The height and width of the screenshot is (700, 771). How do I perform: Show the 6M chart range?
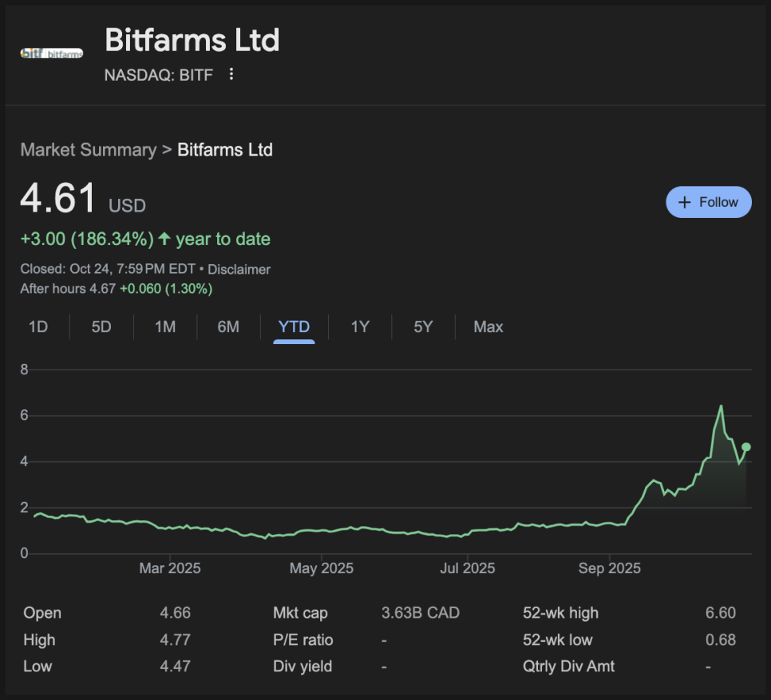[x=228, y=326]
